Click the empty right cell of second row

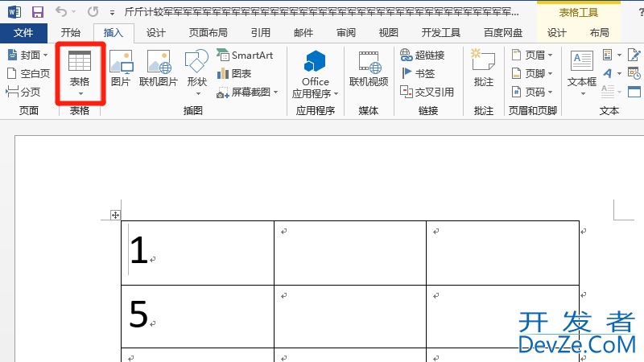(502, 316)
